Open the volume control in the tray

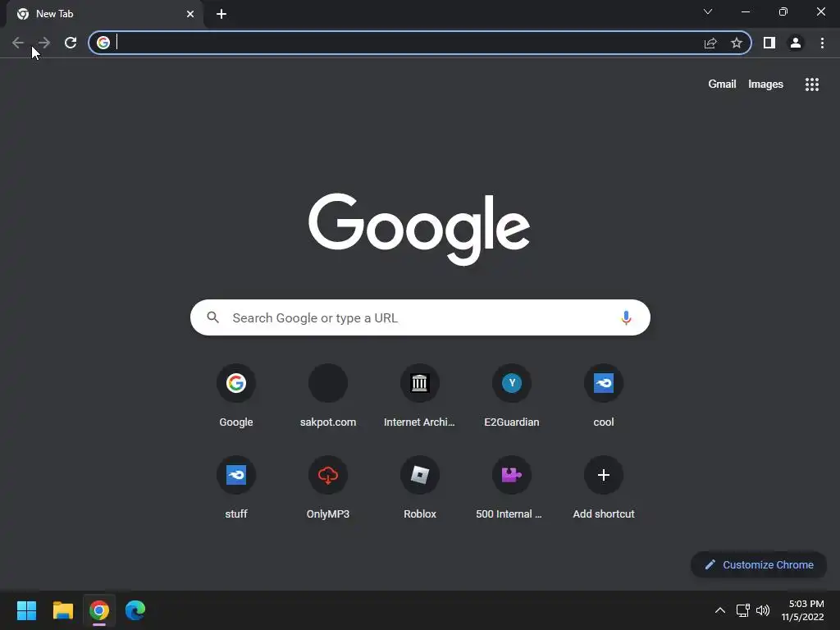click(763, 610)
